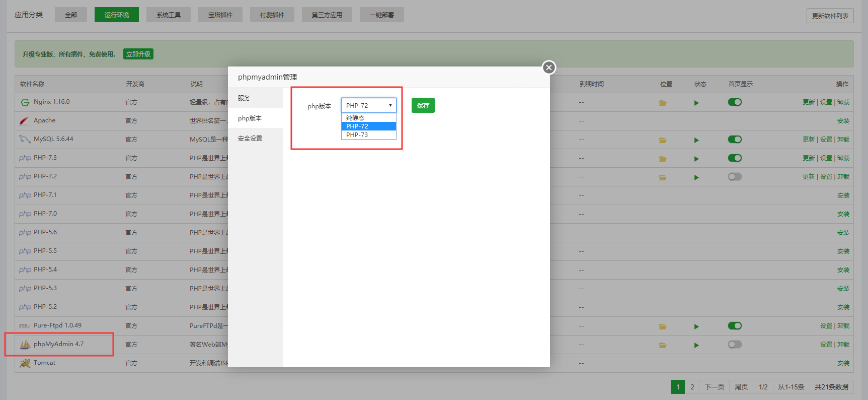868x400 pixels.
Task: Open the 服务 tab in dialog
Action: tap(256, 98)
